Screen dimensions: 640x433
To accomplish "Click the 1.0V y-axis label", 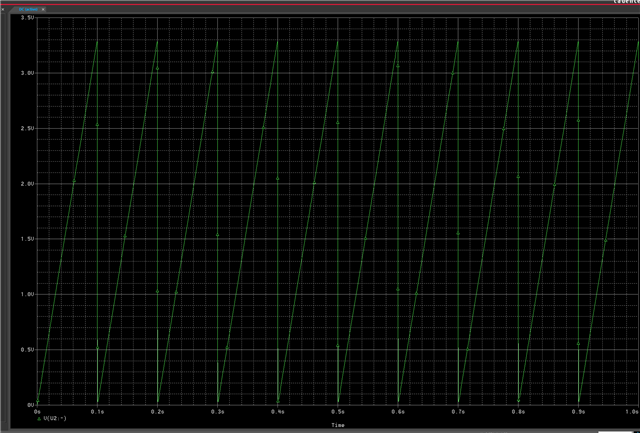I will click(x=27, y=294).
